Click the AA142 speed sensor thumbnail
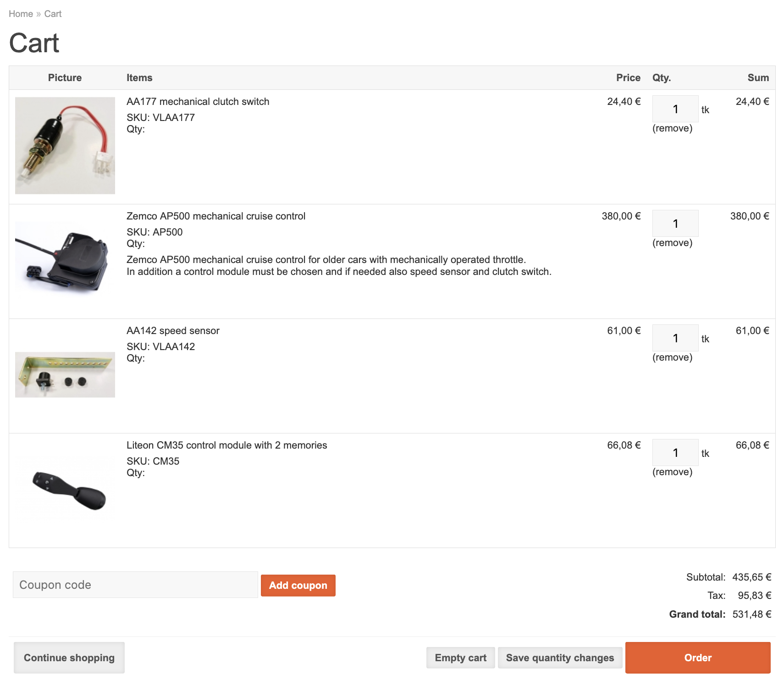 point(65,374)
